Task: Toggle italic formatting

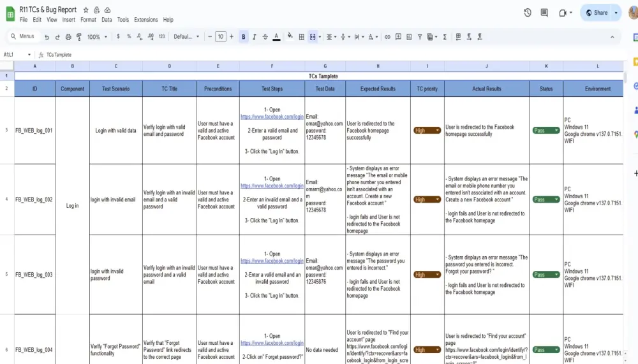Action: [x=255, y=37]
